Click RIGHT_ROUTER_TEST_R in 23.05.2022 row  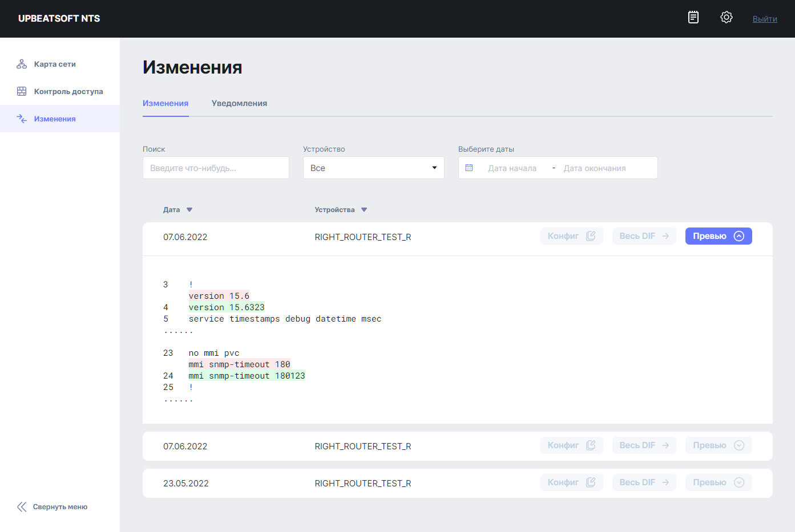(x=363, y=484)
